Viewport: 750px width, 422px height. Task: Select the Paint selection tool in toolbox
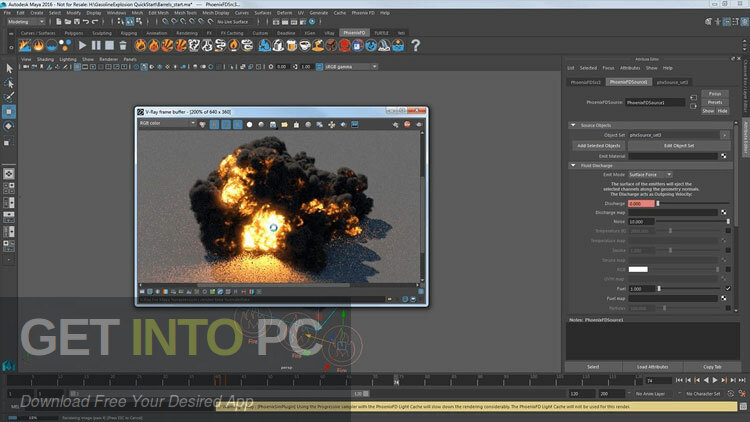(x=9, y=97)
